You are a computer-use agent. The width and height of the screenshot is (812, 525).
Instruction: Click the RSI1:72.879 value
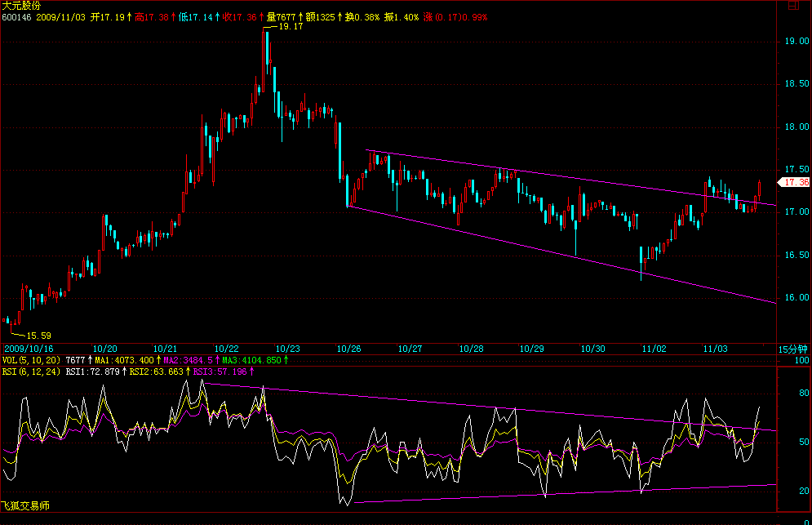click(x=93, y=372)
